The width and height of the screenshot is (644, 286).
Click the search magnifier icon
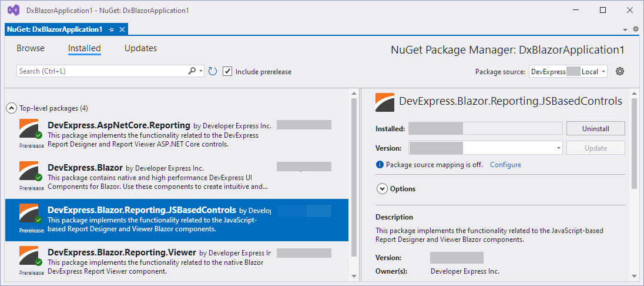(x=192, y=71)
